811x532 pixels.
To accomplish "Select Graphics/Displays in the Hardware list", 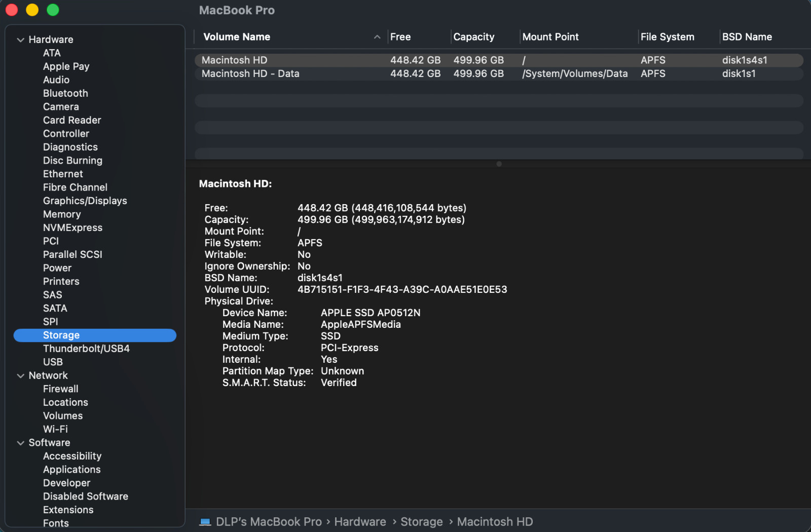I will (x=85, y=201).
